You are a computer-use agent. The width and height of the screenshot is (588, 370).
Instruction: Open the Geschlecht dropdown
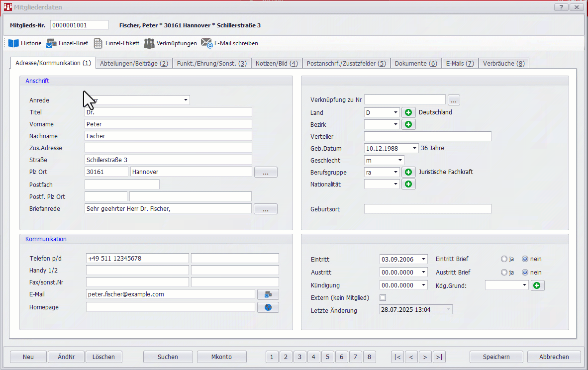point(400,160)
